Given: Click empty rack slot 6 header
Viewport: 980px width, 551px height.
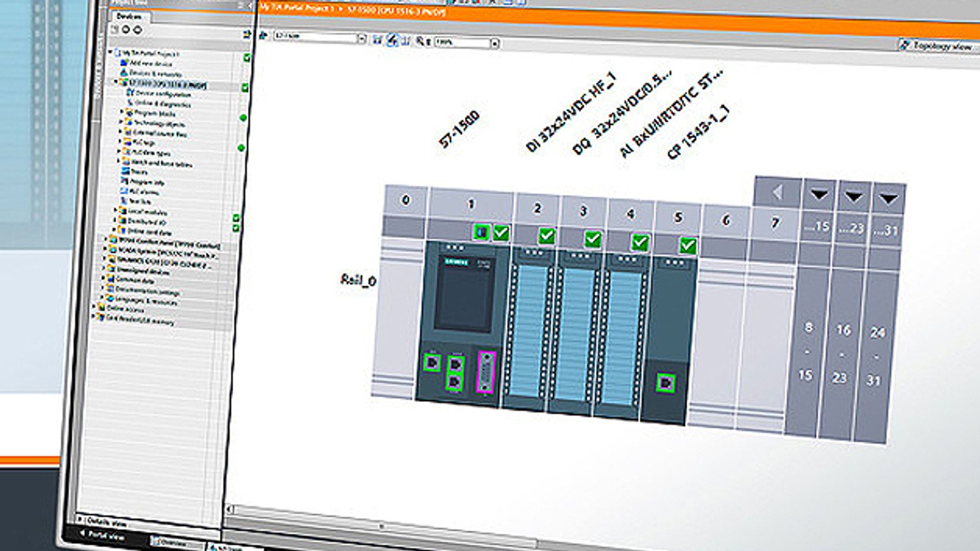Looking at the screenshot, I should [726, 221].
